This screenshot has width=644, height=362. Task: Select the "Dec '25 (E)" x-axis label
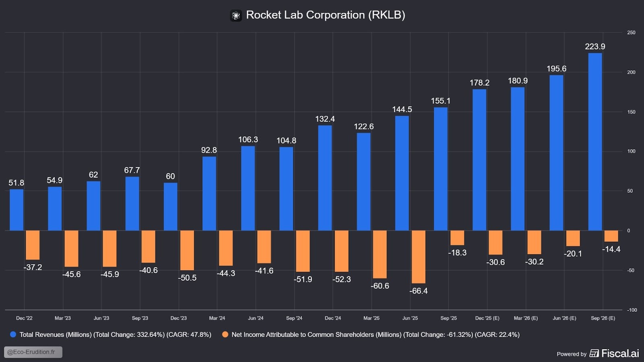[x=487, y=318]
